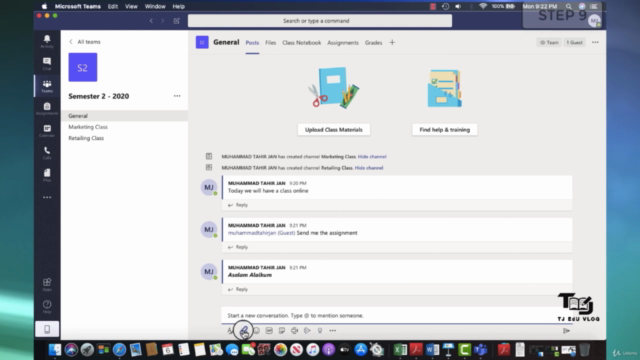Go back to All teams
Image resolution: width=640 pixels, height=360 pixels.
point(85,42)
